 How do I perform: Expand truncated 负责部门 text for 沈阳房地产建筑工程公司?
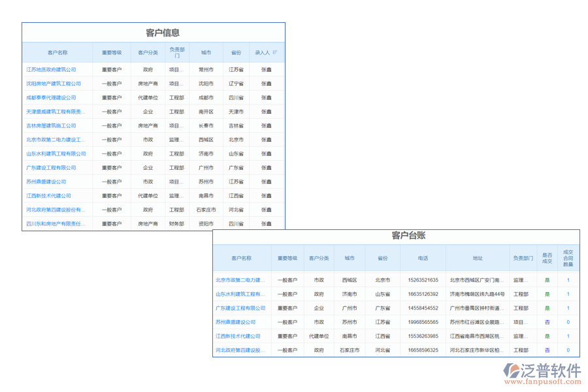click(177, 82)
